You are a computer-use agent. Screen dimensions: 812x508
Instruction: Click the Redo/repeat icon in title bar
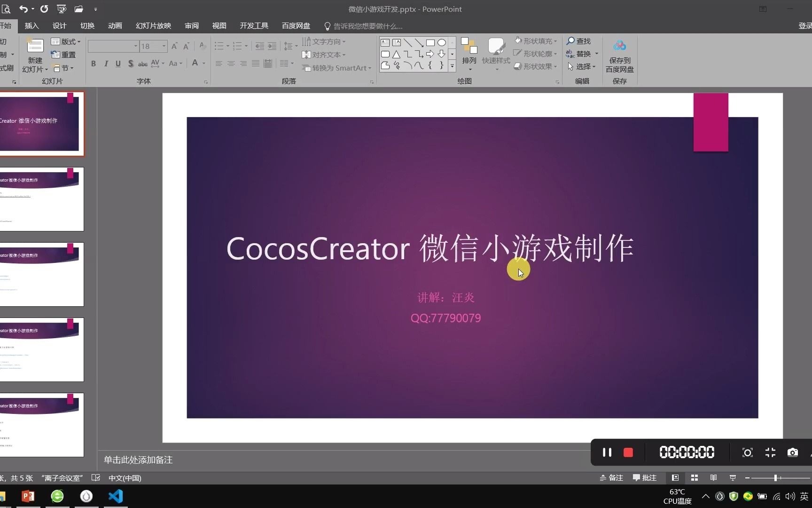(44, 9)
